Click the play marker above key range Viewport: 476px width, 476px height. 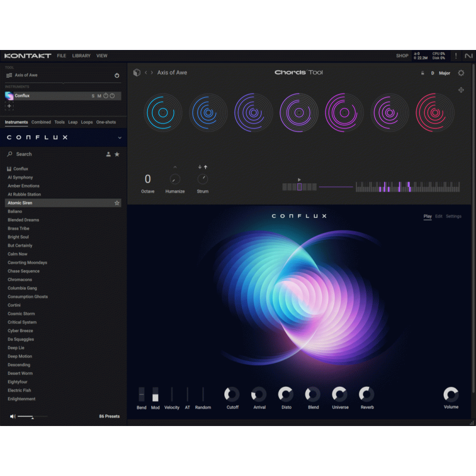point(299,180)
